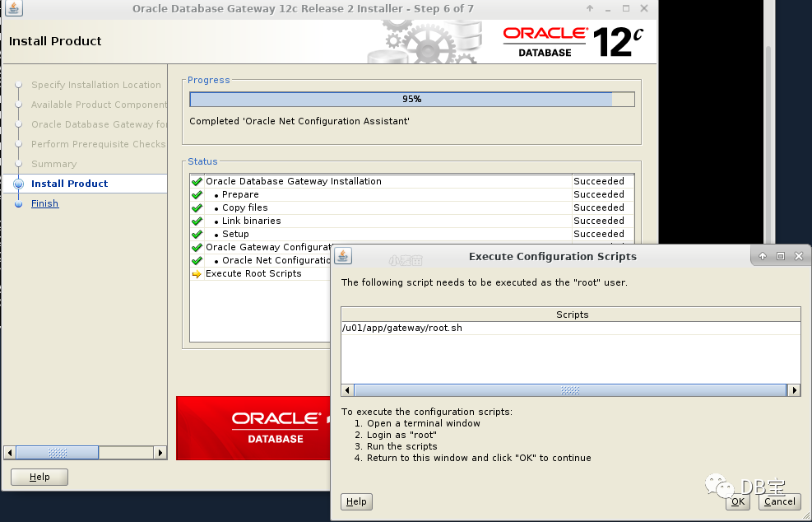This screenshot has width=812, height=522.
Task: Click Java coffee-cup icon on scripts dialog titlebar
Action: coord(342,255)
